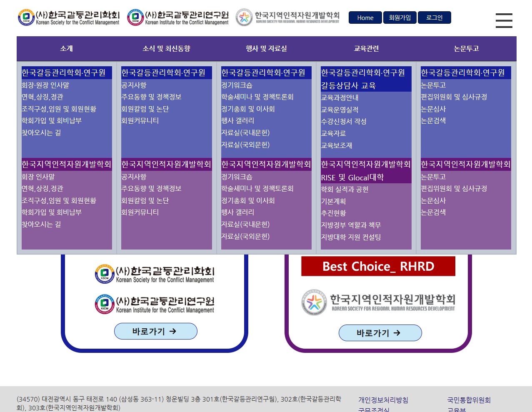Open the RISE 및 Glocal대학 heading
The width and height of the screenshot is (532, 412).
(352, 177)
